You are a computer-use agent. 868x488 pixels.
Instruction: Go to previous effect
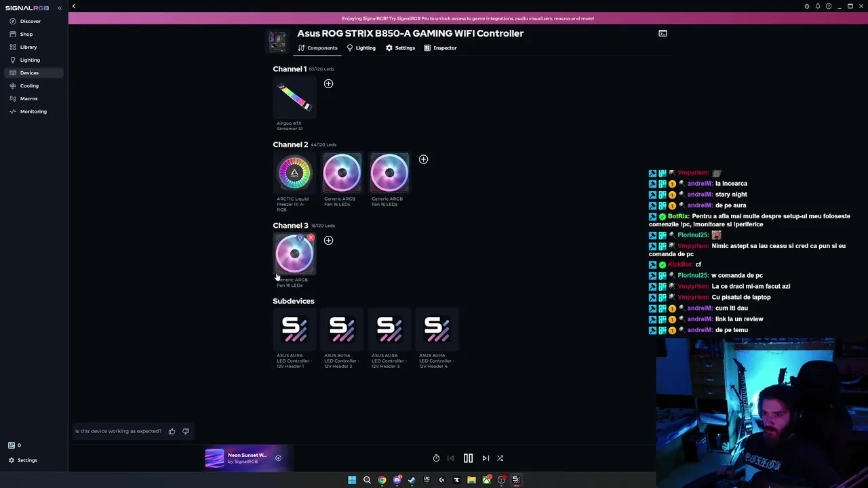(x=450, y=458)
